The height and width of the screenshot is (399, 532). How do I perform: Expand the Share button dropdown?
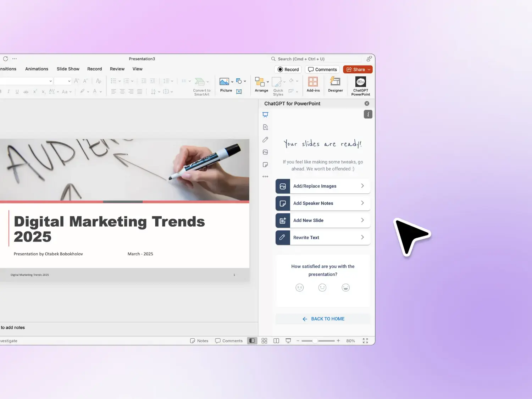369,70
